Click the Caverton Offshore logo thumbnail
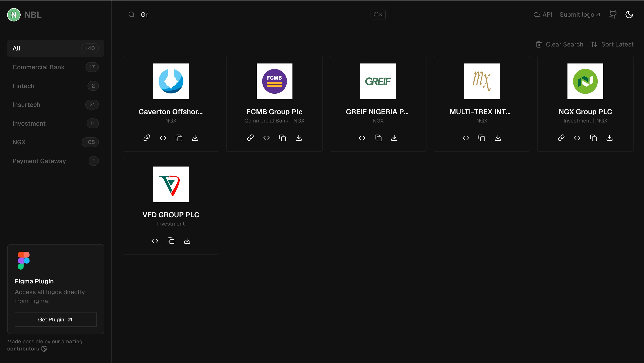The height and width of the screenshot is (363, 644). (x=171, y=81)
